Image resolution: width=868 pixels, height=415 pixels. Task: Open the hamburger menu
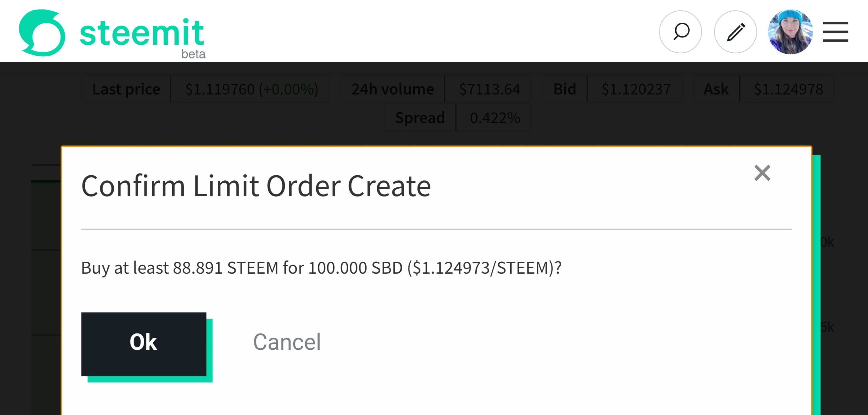(x=835, y=32)
